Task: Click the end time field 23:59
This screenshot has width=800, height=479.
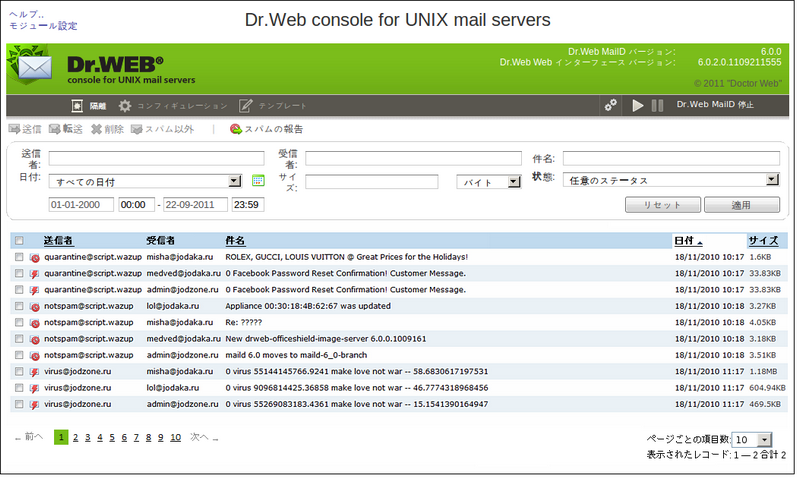Action: (248, 205)
